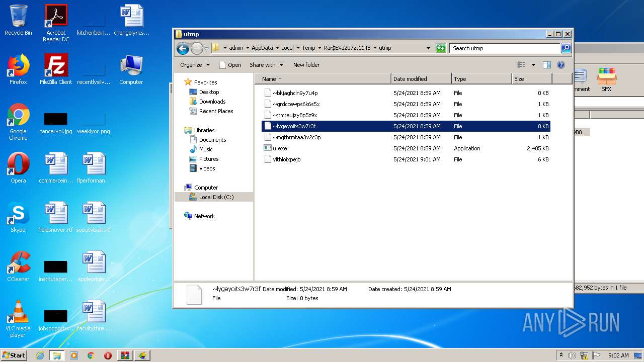Expand the Local breadcrumb arrow
This screenshot has width=644, height=362.
(298, 48)
